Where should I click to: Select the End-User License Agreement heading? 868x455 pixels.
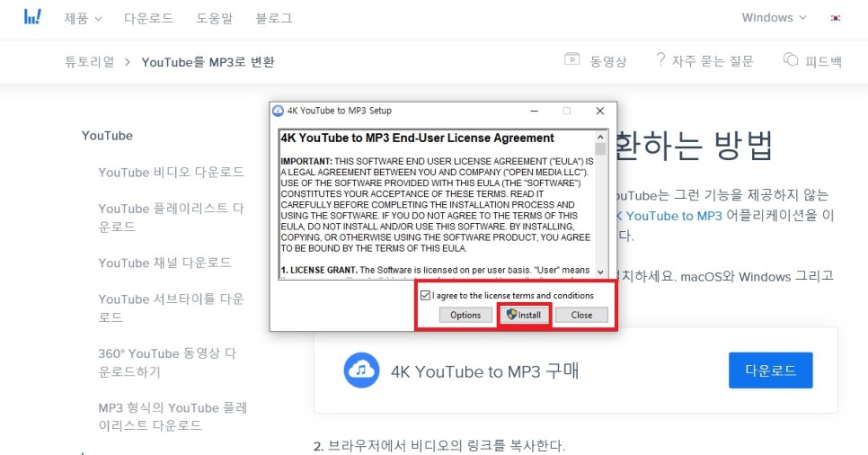point(418,138)
